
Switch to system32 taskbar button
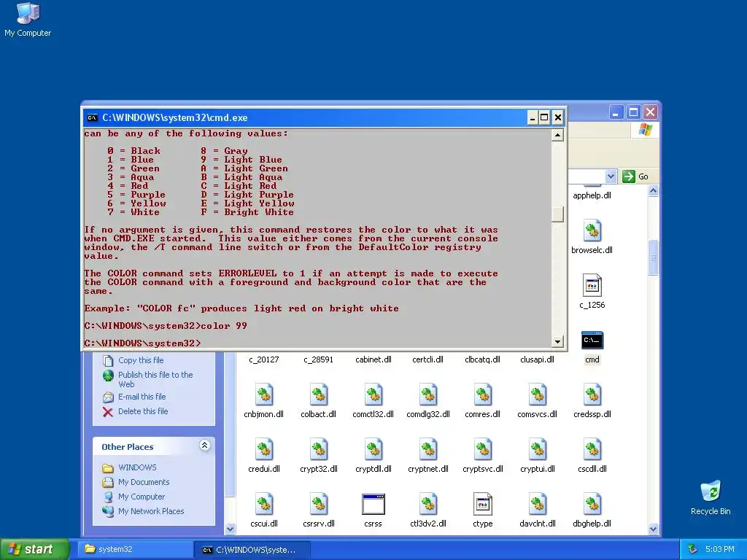(135, 549)
